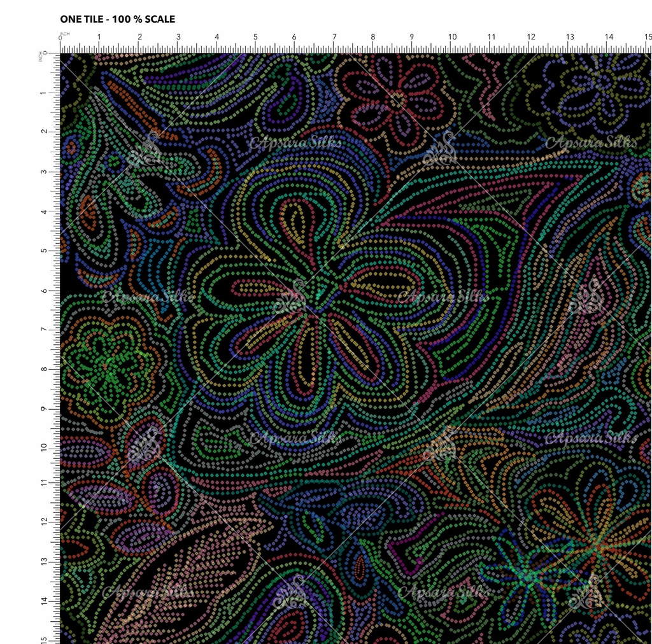Click the bottom-left Apsara Silks watermark text
Screen dimensions: 652x644
pyautogui.click(x=148, y=592)
